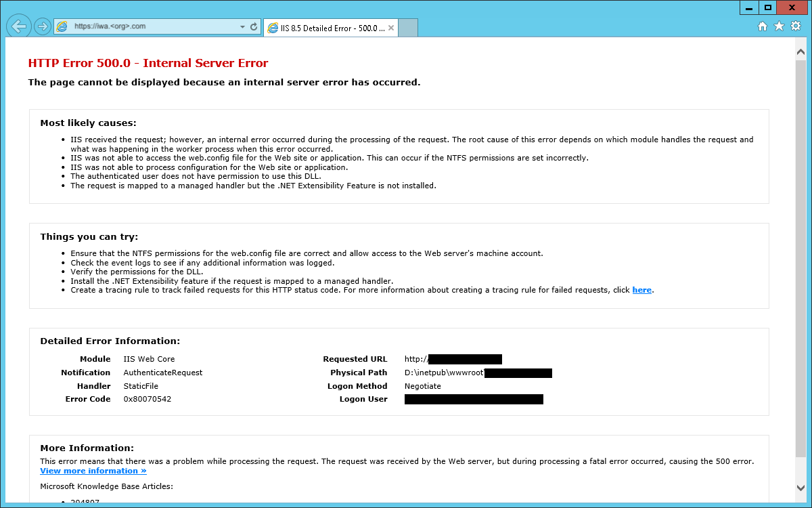Click the 'Logon User' label
This screenshot has height=508, width=812.
coord(363,399)
